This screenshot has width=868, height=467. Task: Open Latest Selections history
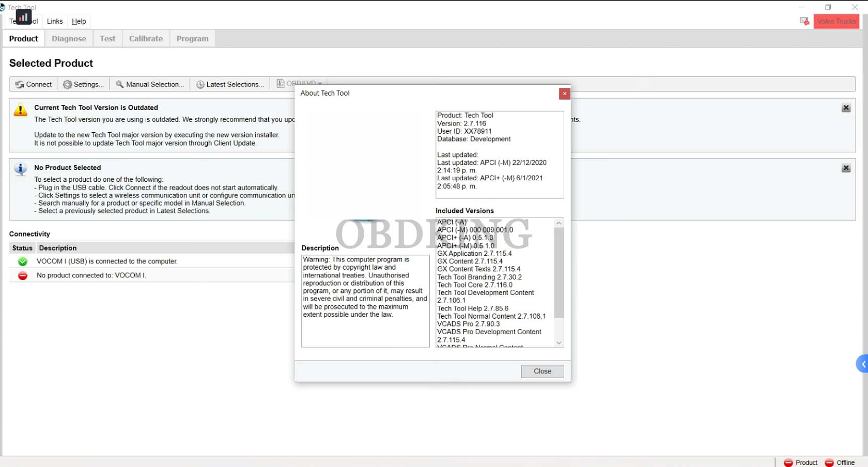tap(230, 84)
